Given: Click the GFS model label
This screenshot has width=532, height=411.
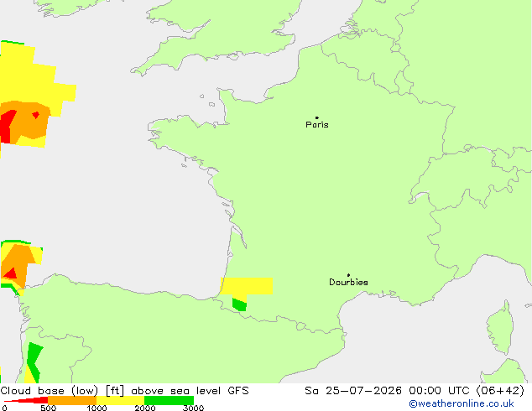Looking at the screenshot, I should (238, 391).
